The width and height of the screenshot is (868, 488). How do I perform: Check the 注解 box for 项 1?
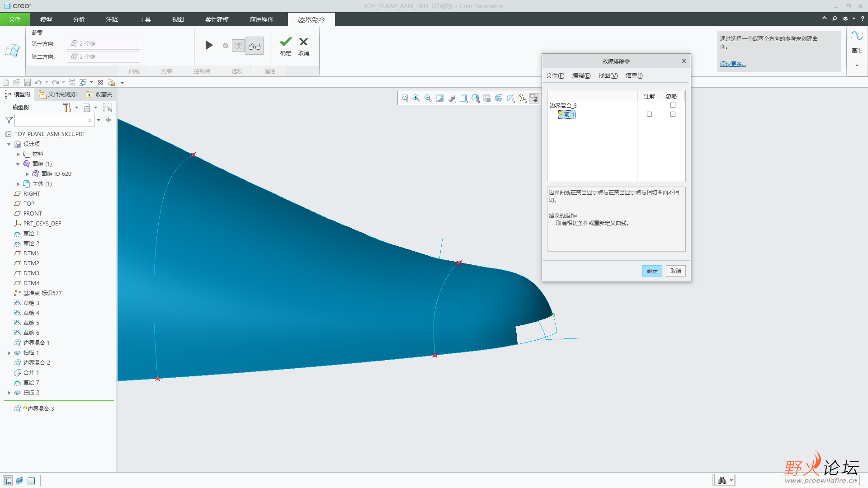tap(649, 114)
